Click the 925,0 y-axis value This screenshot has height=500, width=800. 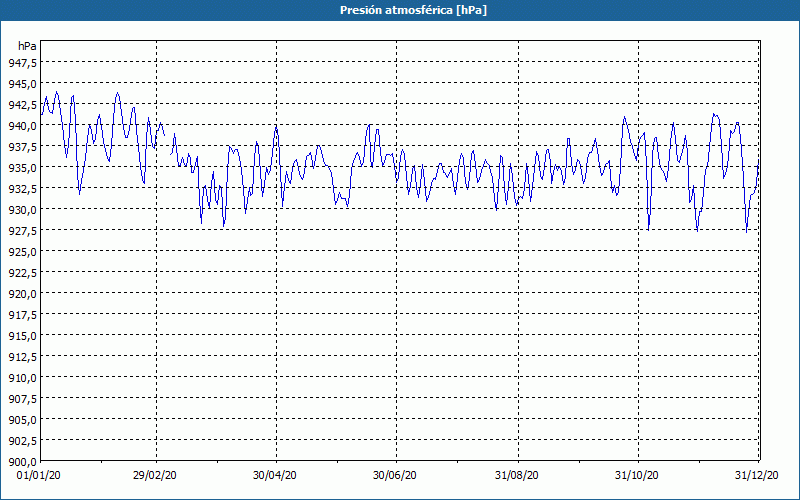pyautogui.click(x=22, y=252)
